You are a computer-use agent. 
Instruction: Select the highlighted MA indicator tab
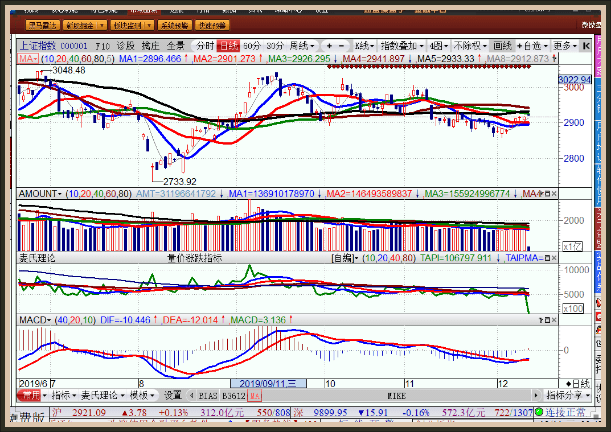tap(254, 396)
